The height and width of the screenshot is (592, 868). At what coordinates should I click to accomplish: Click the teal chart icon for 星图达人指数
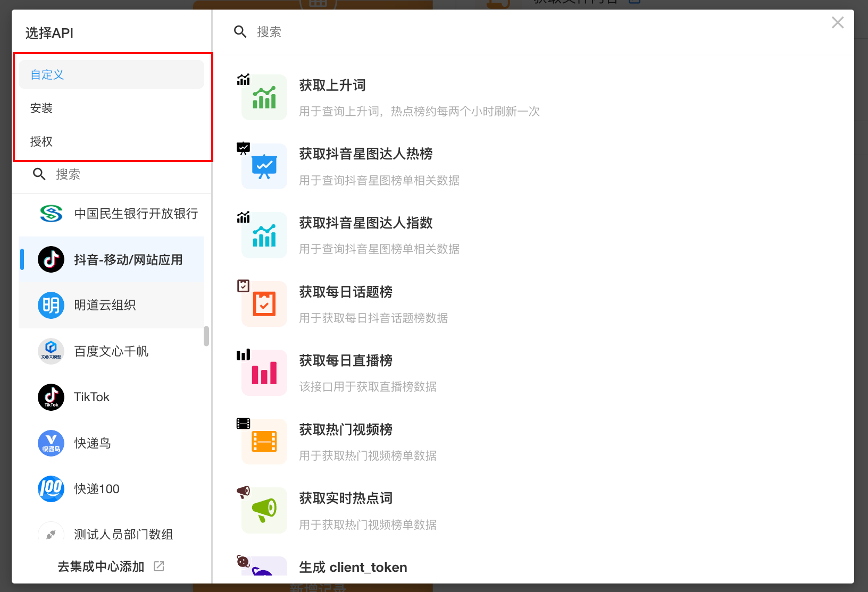click(x=264, y=235)
